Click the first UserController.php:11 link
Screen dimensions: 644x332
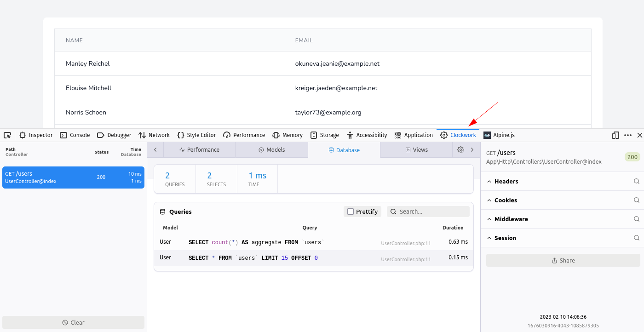click(406, 243)
